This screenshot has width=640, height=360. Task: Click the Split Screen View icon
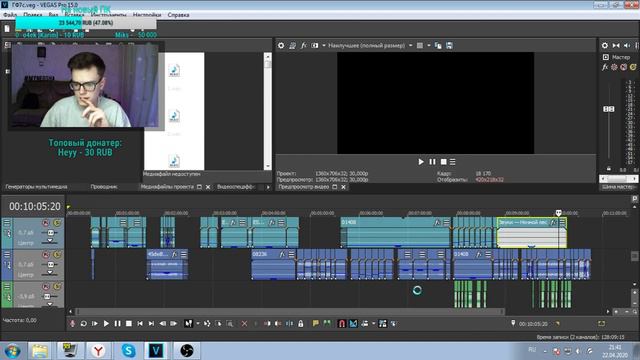point(315,46)
